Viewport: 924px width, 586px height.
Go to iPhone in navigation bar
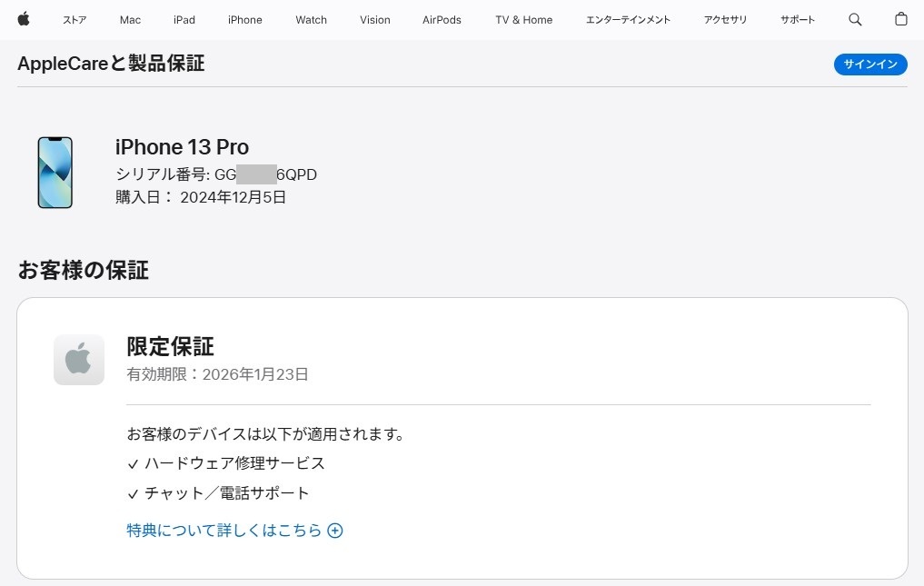coord(245,20)
